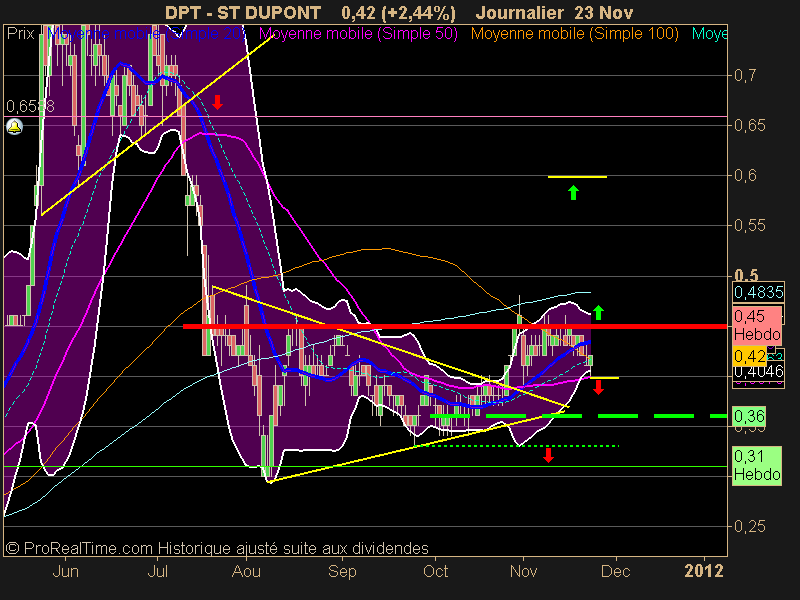
Task: Click the Jul date axis label
Action: (x=158, y=571)
